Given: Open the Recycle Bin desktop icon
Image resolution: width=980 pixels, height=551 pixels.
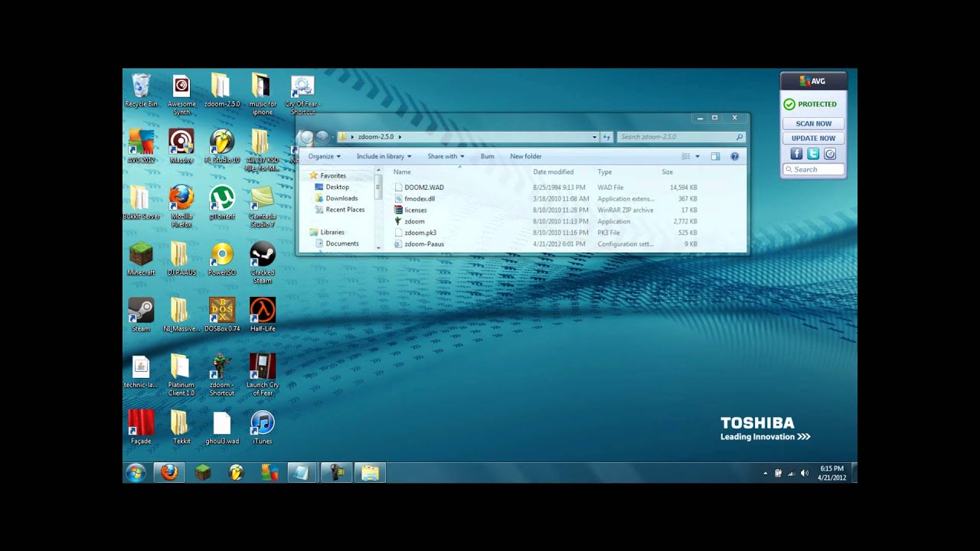Looking at the screenshot, I should coord(141,91).
